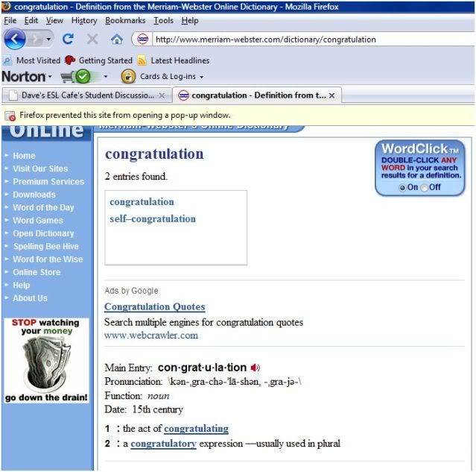Follow the congratulatory definition link
This screenshot has width=476, height=472.
click(164, 444)
